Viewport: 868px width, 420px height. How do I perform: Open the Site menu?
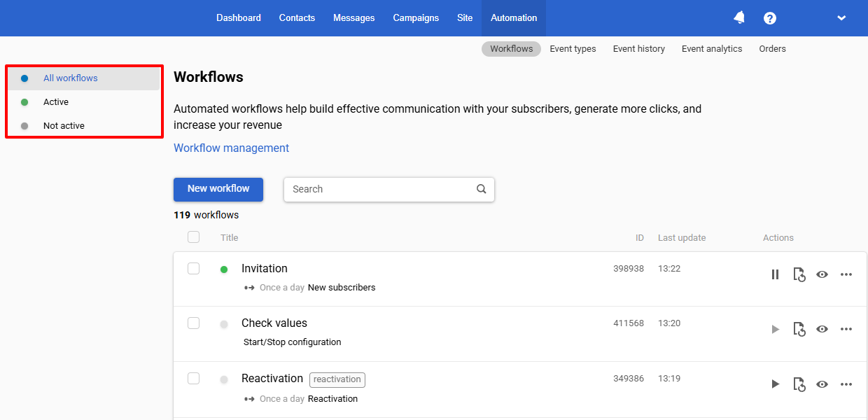465,18
